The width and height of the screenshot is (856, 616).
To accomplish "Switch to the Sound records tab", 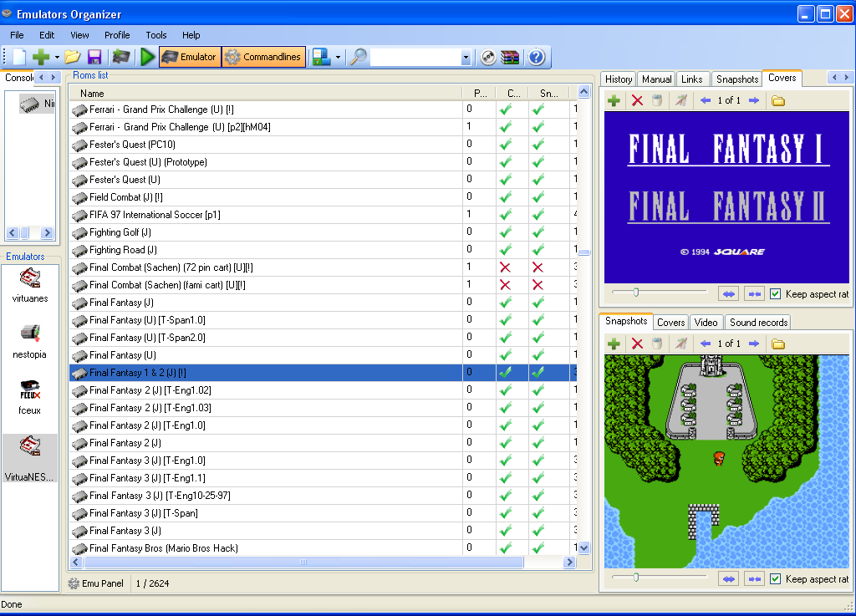I will 758,323.
